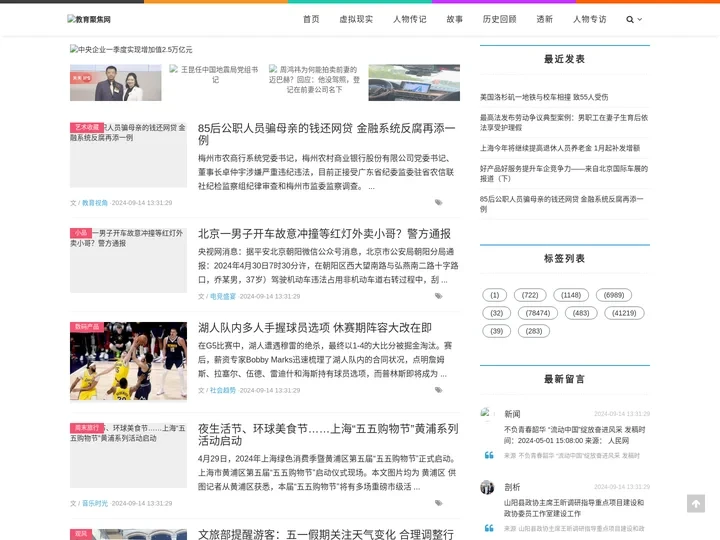Click avatar of commenter 新闻
Image resolution: width=720 pixels, height=540 pixels.
tap(487, 414)
